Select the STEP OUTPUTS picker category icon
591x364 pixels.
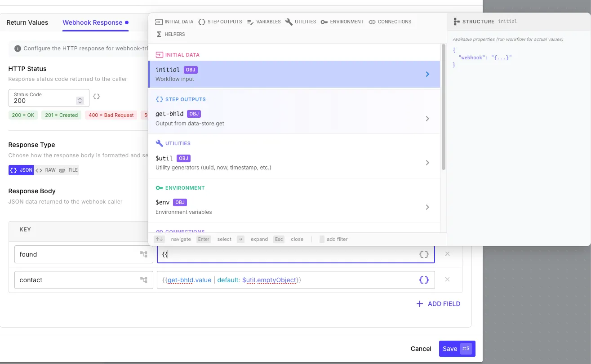tap(202, 22)
